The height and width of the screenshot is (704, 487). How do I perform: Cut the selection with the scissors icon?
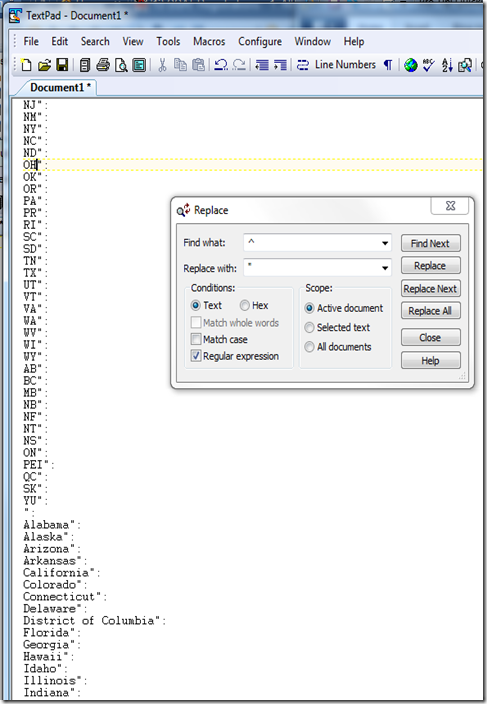click(162, 65)
